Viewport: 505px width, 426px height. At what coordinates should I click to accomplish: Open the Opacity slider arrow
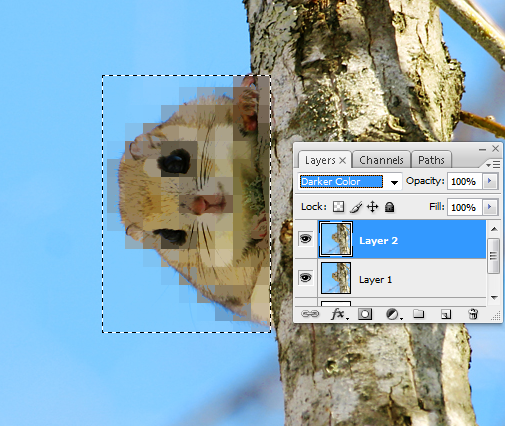(490, 181)
